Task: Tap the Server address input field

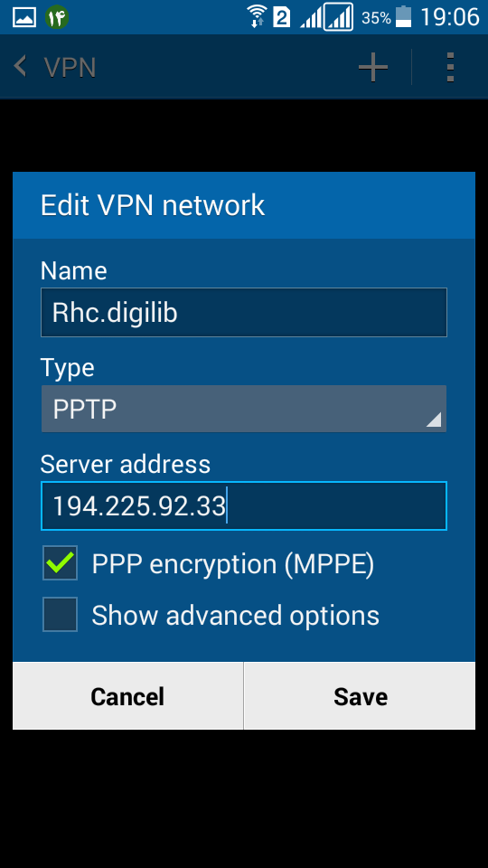Action: coord(243,505)
